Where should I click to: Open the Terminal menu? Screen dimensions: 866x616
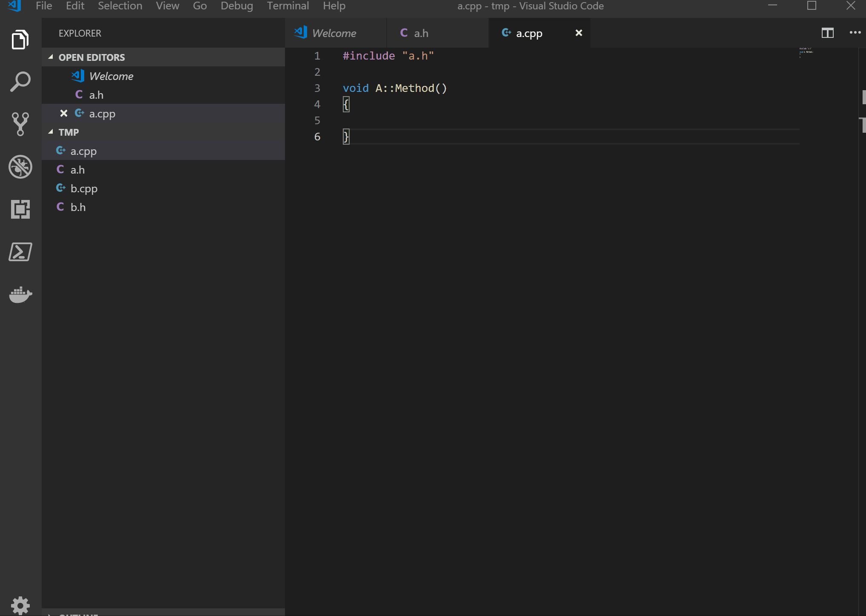coord(288,6)
